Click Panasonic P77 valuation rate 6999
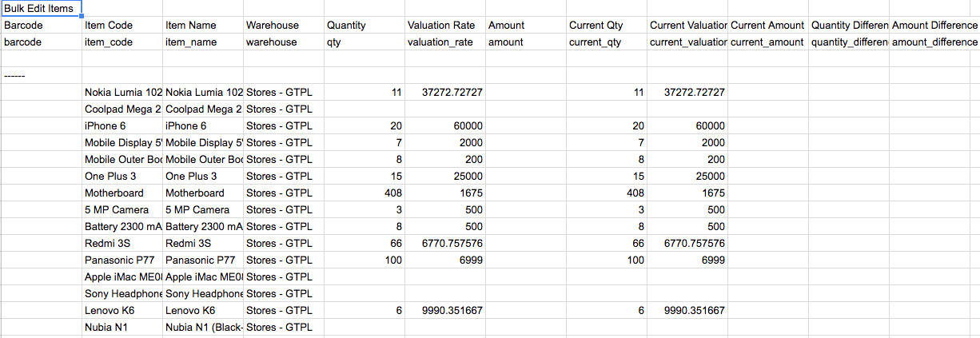 [444, 260]
